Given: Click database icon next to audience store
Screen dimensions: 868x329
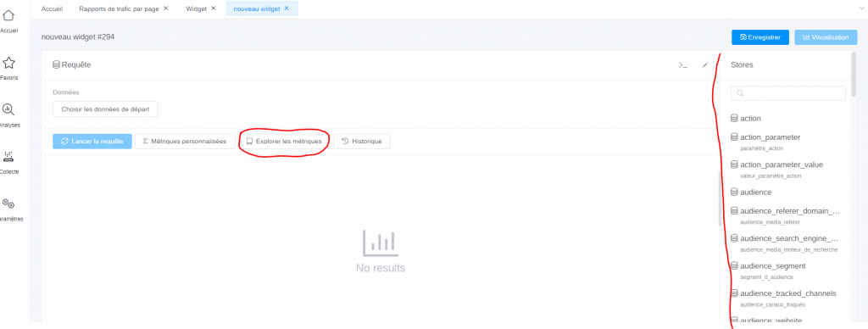Looking at the screenshot, I should point(735,192).
